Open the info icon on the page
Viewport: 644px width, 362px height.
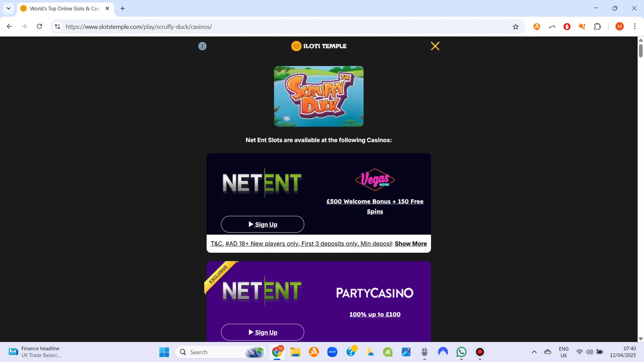click(x=202, y=46)
